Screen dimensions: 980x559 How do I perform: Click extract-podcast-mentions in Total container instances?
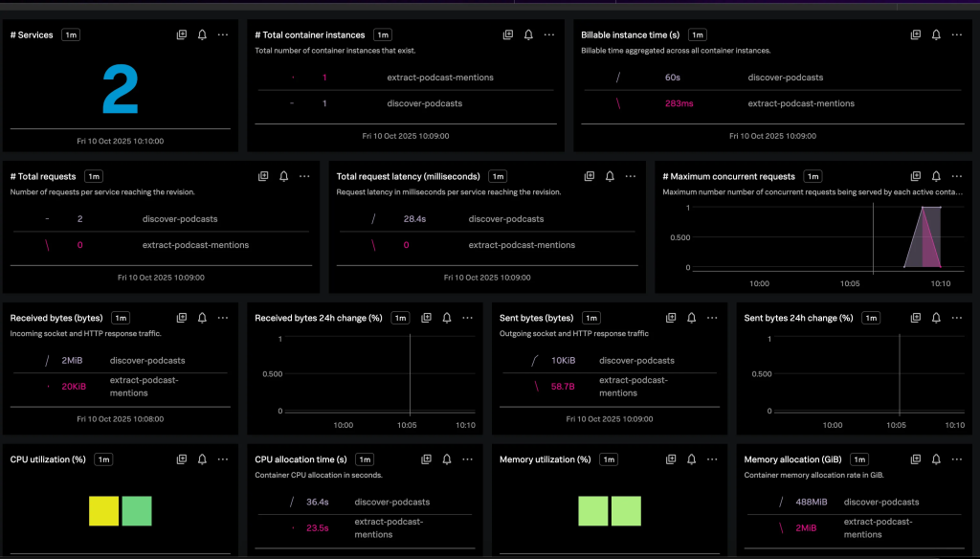pyautogui.click(x=425, y=78)
